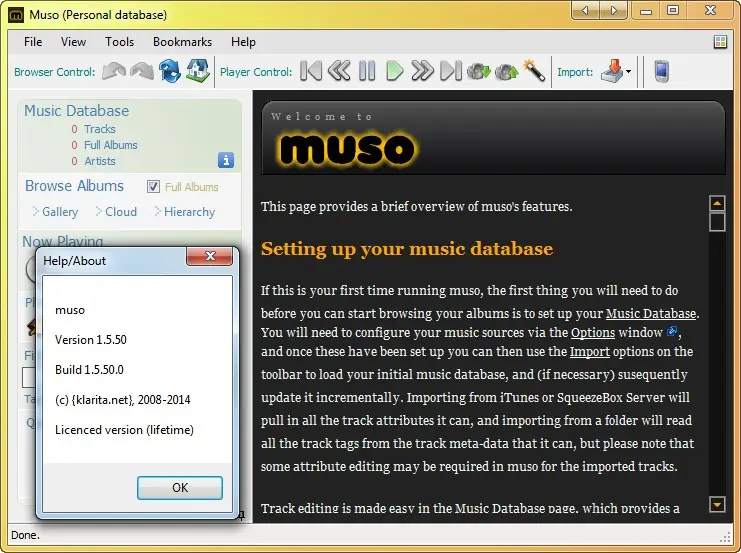Click the Import icon on the toolbar
The height and width of the screenshot is (553, 741).
point(612,71)
